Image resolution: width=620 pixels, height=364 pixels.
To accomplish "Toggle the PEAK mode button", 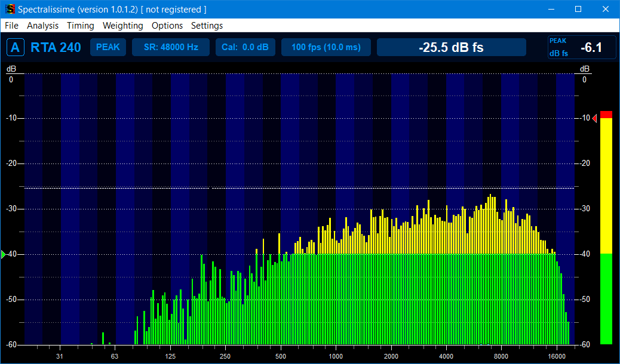I will click(108, 47).
